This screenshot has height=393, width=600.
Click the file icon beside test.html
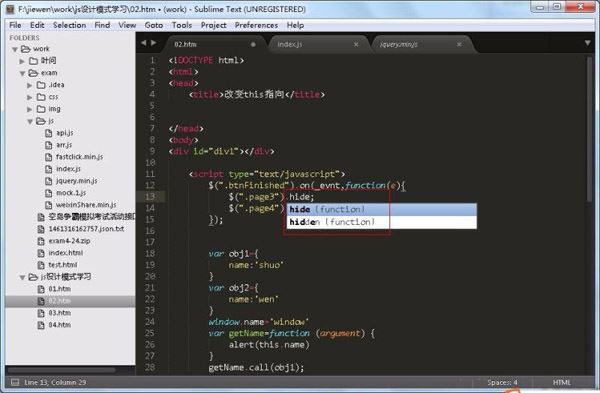click(41, 265)
